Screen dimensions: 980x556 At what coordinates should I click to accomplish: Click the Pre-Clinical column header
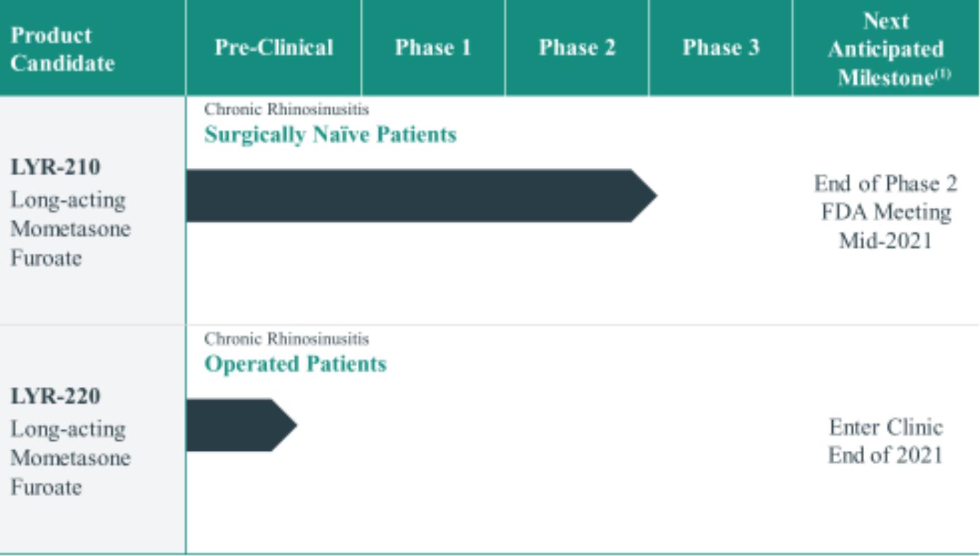pos(273,48)
